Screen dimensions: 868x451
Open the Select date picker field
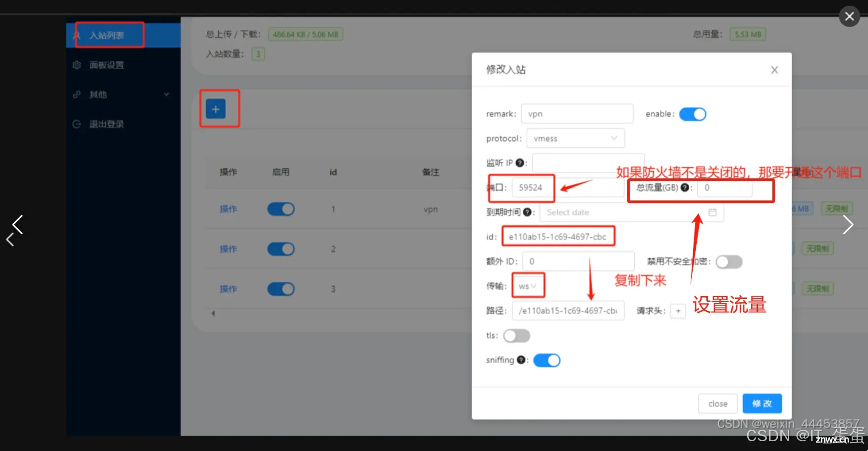click(632, 212)
